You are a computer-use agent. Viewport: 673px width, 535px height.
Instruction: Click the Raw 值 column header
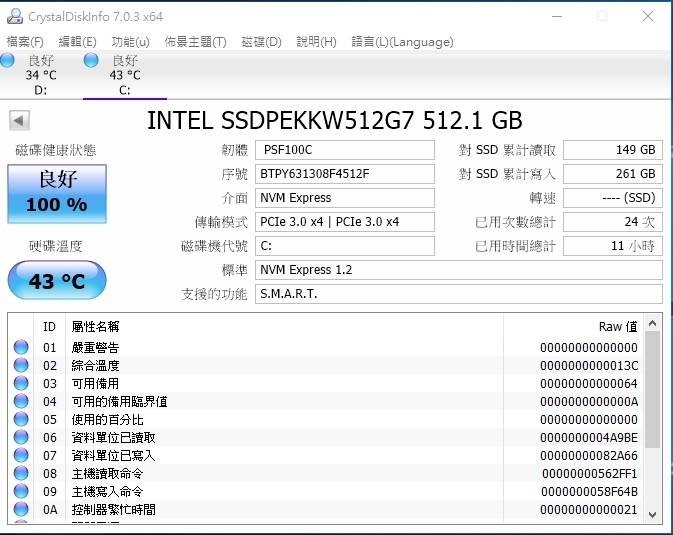click(x=573, y=326)
